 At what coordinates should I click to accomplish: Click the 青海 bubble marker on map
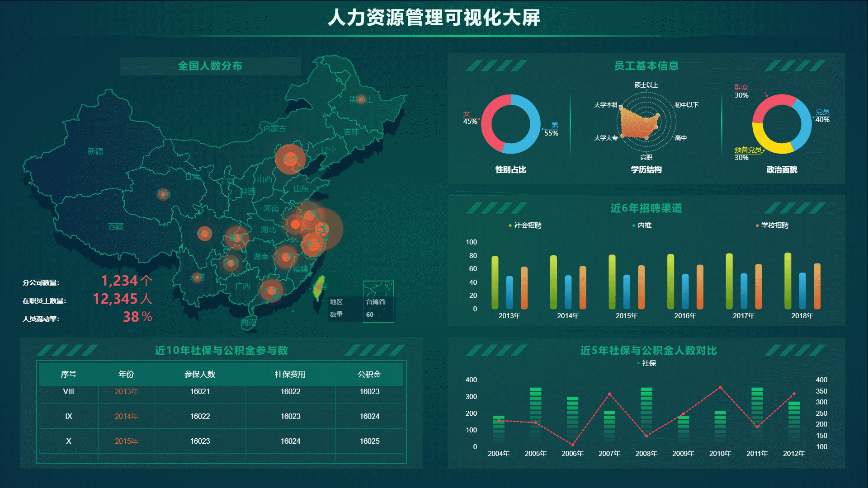coord(163,194)
